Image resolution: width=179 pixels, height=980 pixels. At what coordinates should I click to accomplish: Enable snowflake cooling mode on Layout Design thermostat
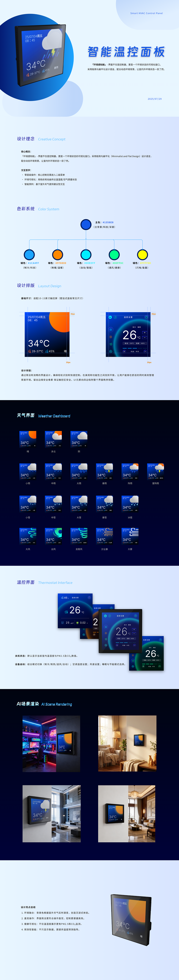[x=111, y=329]
